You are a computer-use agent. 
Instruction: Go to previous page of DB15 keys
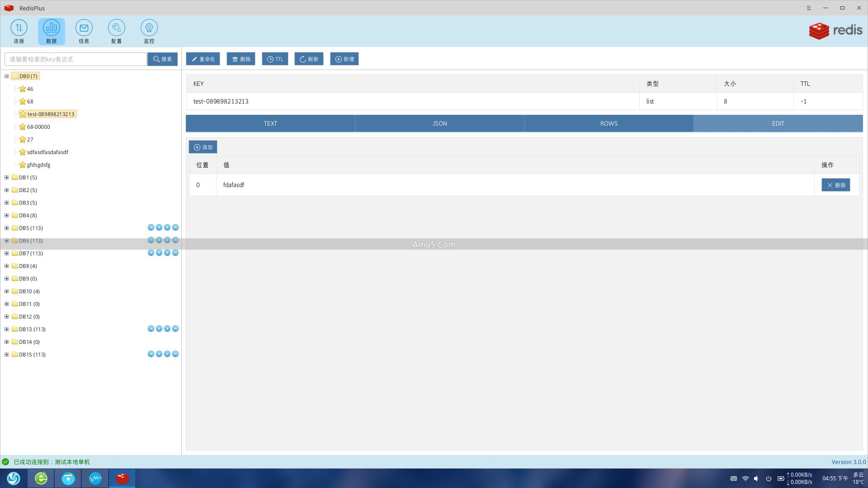(159, 354)
